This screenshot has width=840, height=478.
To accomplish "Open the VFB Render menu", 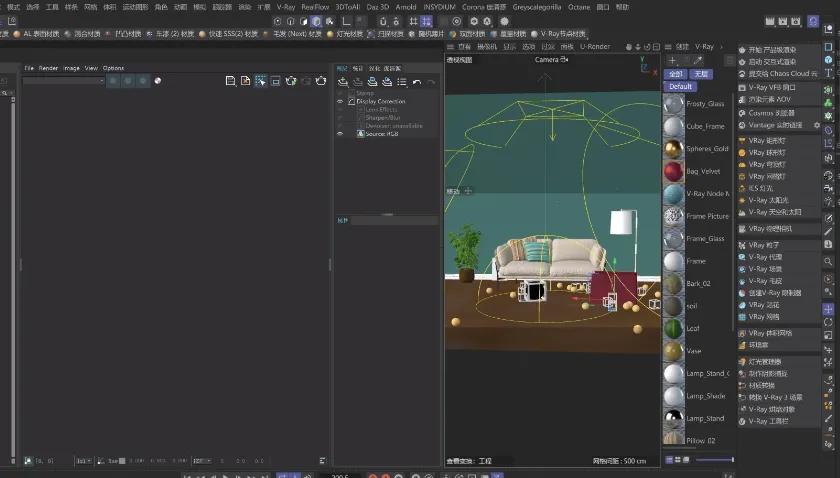I will pyautogui.click(x=48, y=68).
